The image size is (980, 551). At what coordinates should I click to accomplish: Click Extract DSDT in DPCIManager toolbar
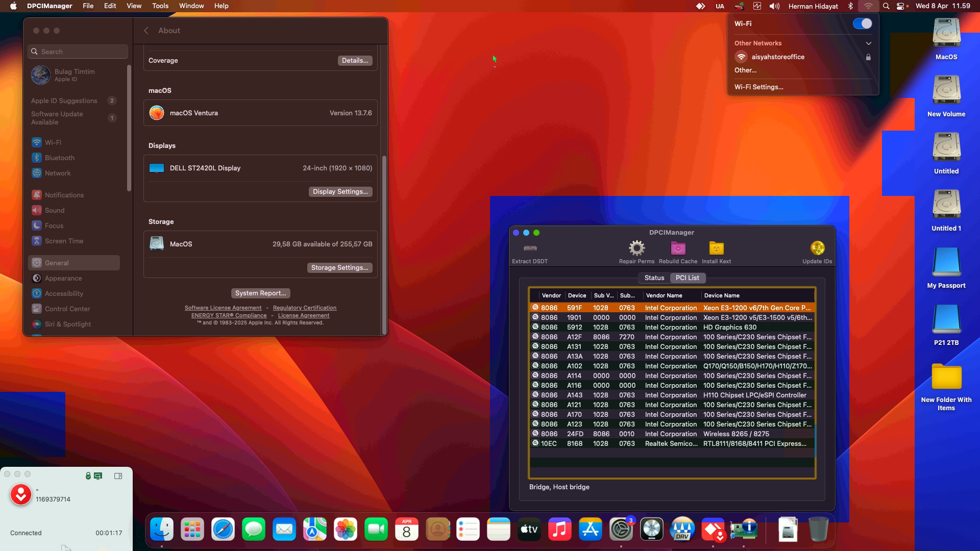coord(530,253)
